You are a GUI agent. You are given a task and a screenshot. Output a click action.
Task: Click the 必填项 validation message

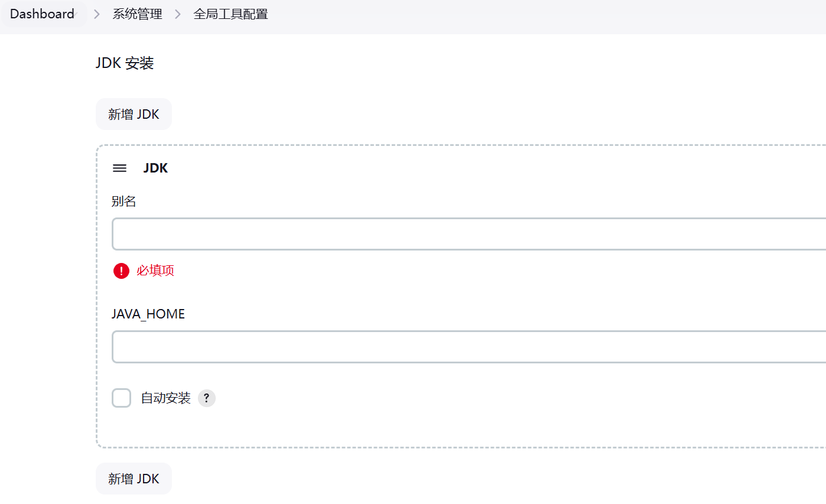(x=155, y=271)
